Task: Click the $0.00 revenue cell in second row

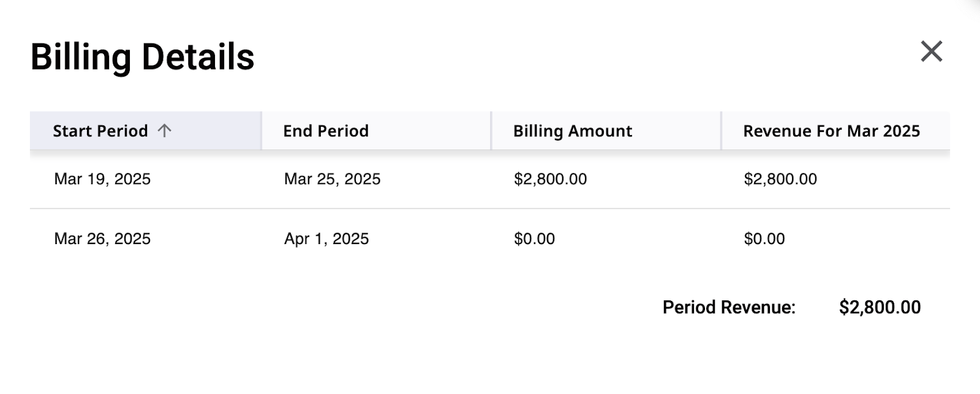Action: click(764, 239)
